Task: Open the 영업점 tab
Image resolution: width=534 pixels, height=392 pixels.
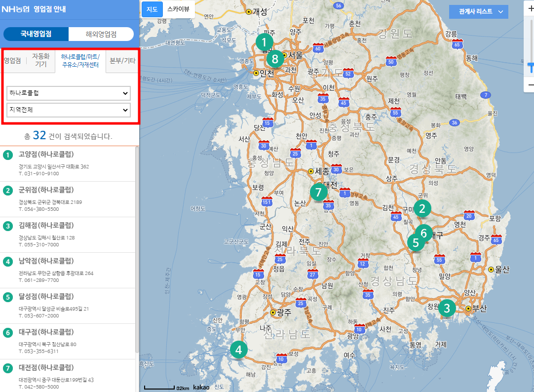Action: (x=13, y=61)
